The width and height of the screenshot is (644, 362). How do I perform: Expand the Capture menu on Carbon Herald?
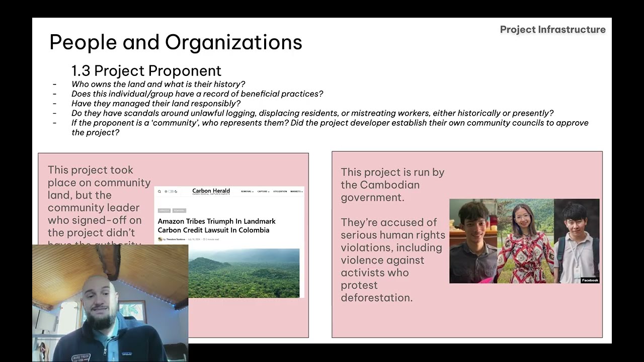coord(264,192)
